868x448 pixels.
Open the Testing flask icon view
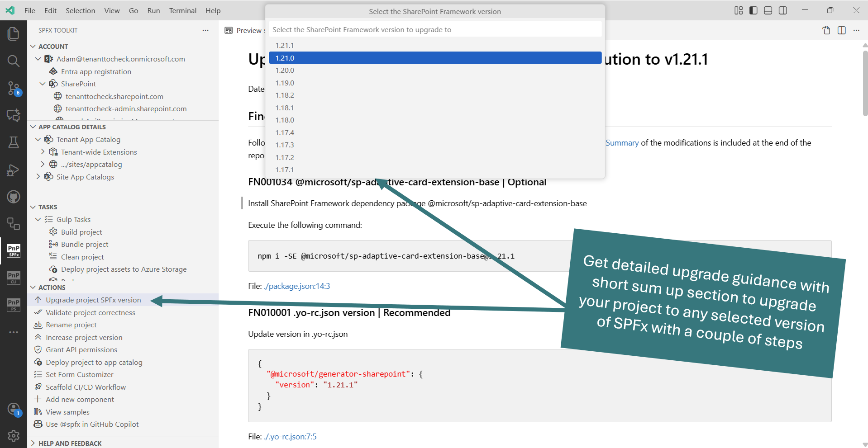(14, 142)
